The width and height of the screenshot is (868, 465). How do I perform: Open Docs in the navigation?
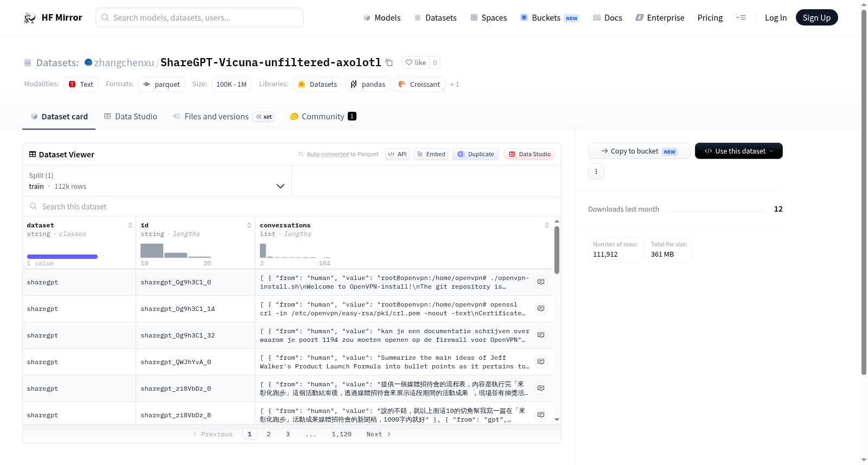point(607,18)
